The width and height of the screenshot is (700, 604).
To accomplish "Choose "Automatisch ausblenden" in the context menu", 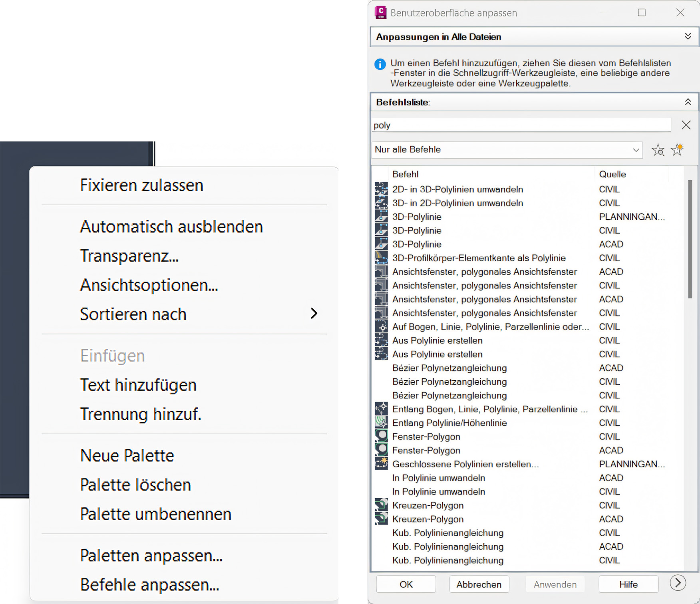I will coord(171,226).
